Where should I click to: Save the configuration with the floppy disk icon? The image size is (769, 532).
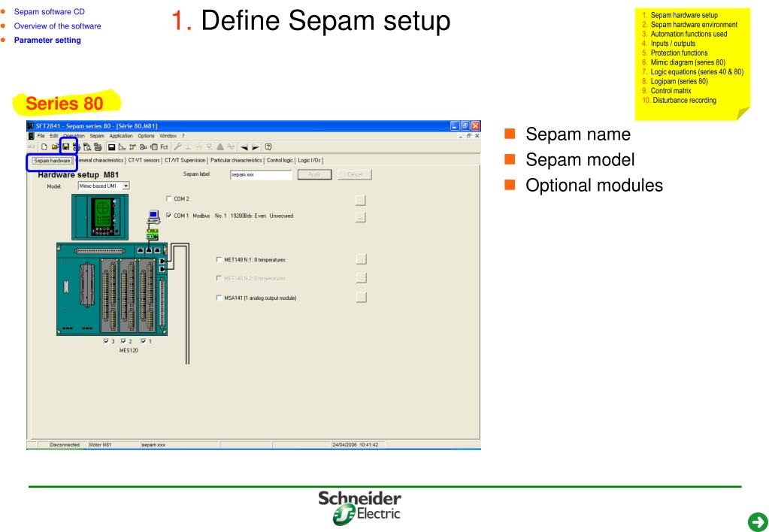(x=65, y=147)
